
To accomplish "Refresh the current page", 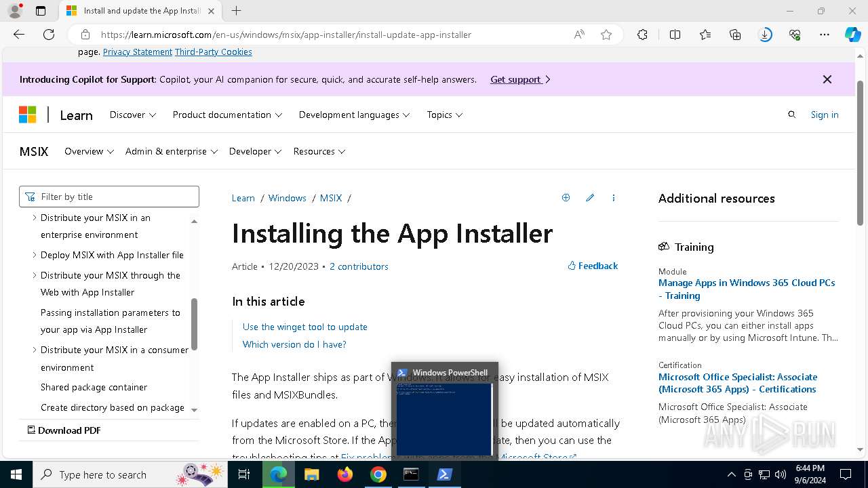I will tap(49, 35).
